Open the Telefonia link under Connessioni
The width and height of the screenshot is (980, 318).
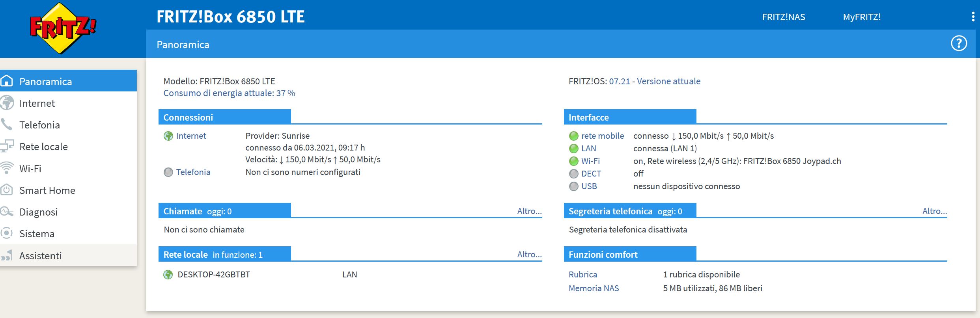pyautogui.click(x=193, y=172)
